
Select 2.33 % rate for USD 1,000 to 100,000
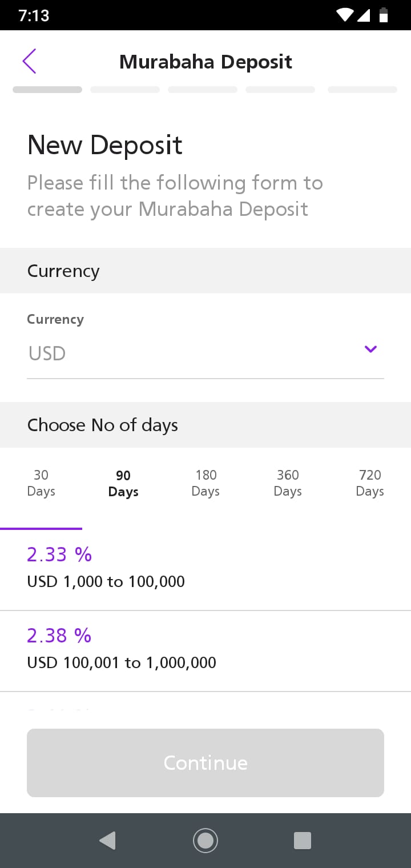click(106, 567)
